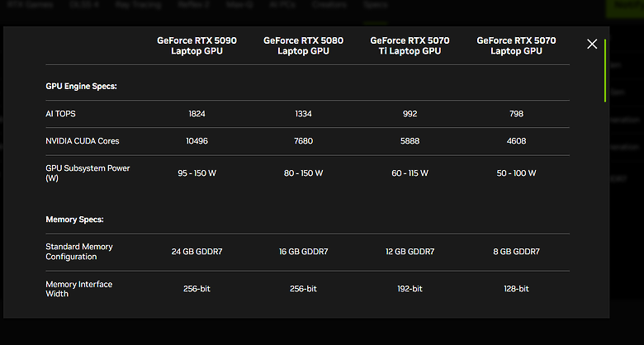Click the green scrollbar in the specs popup
The image size is (644, 345).
coord(605,70)
